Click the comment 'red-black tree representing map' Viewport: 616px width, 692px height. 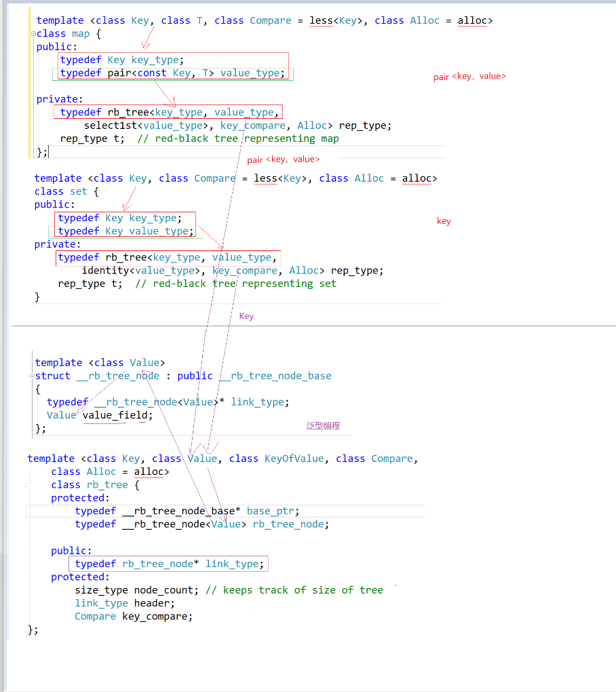pos(247,138)
